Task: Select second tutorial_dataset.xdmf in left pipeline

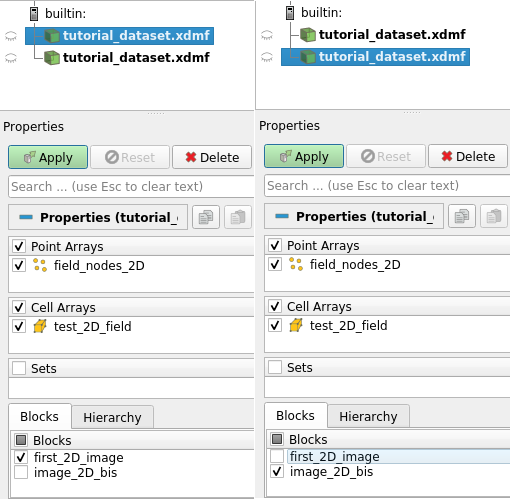Action: click(x=136, y=58)
